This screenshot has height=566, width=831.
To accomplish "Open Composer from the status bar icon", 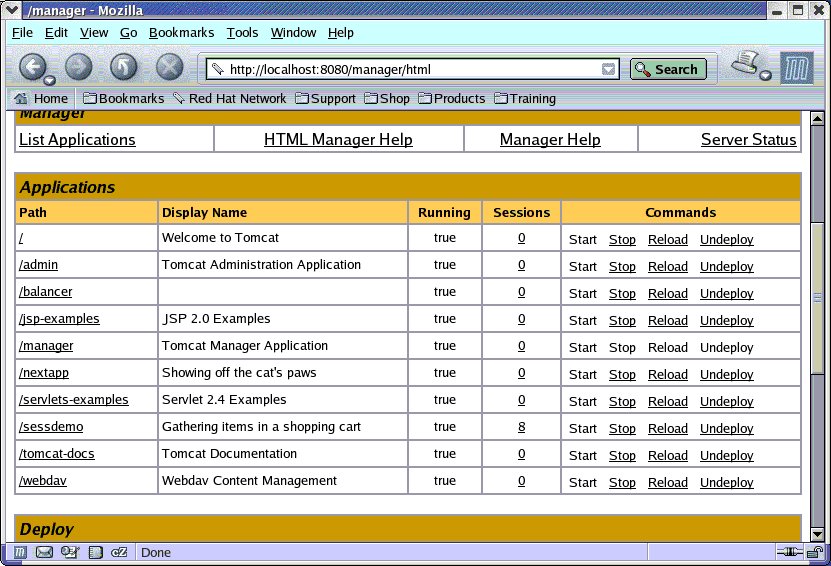I will [69, 553].
